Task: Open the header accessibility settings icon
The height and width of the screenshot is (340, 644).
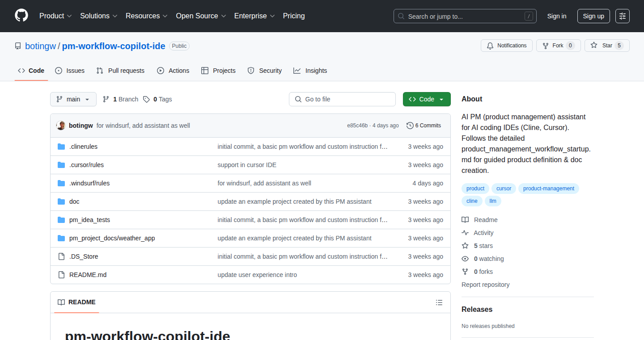Action: point(623,16)
